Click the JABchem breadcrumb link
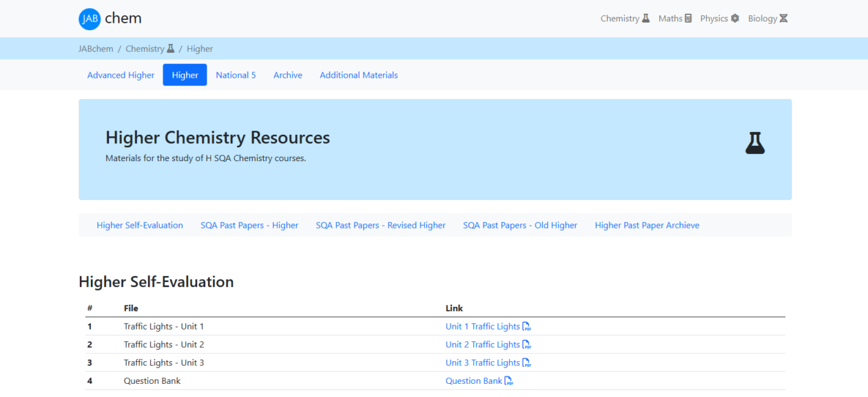The width and height of the screenshot is (868, 397). point(96,49)
